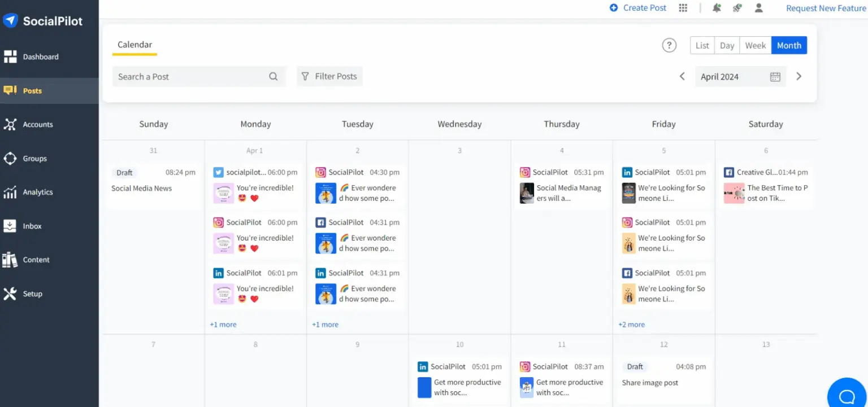This screenshot has height=407, width=868.
Task: Open Inbox in the sidebar
Action: tap(32, 226)
